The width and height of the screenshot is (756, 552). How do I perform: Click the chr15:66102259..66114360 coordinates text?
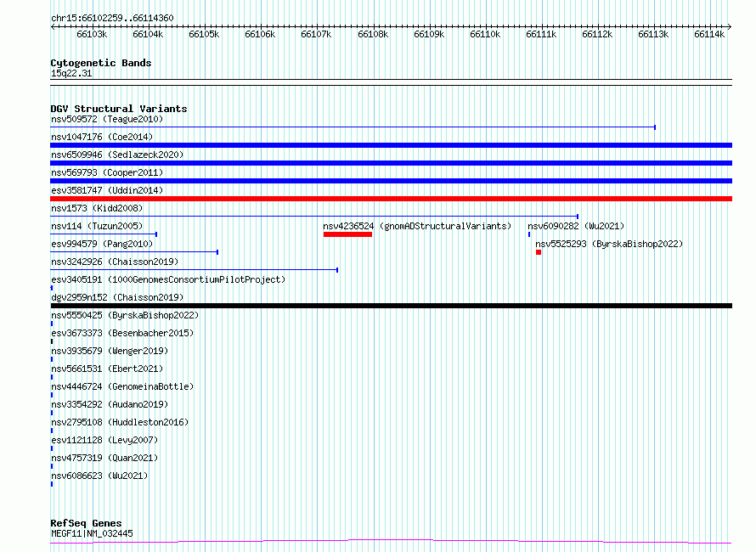coord(112,19)
